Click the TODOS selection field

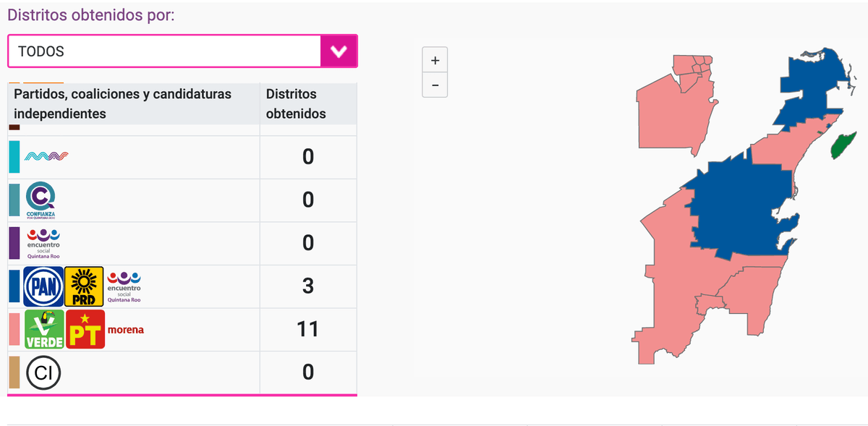[164, 51]
